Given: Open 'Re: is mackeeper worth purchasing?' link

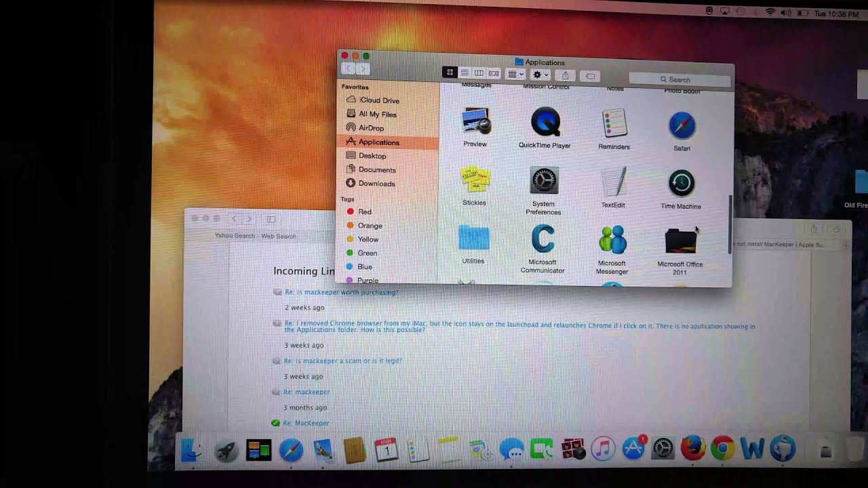Looking at the screenshot, I should (341, 292).
